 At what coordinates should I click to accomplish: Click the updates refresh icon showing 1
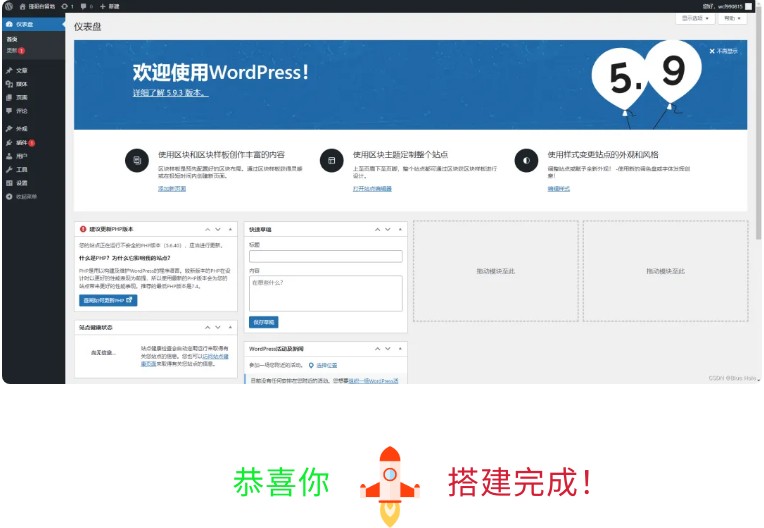[x=67, y=6]
